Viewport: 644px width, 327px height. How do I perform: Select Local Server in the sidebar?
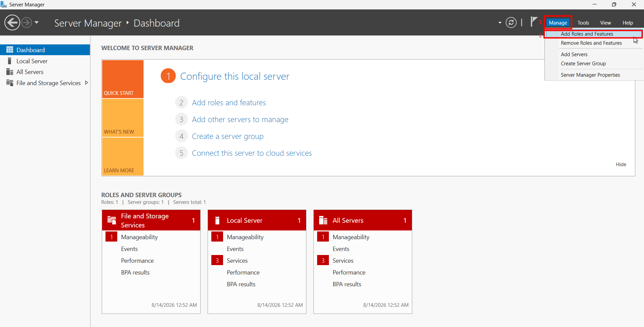[45, 61]
